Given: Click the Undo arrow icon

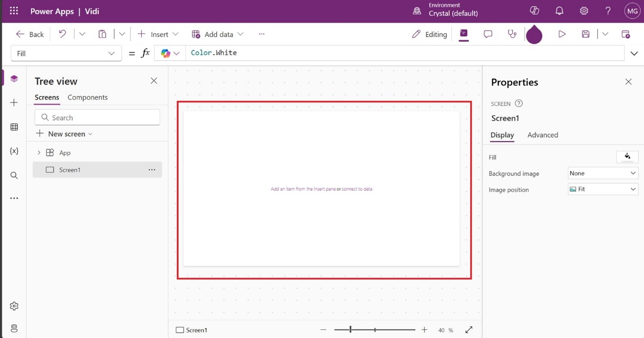Looking at the screenshot, I should (63, 34).
